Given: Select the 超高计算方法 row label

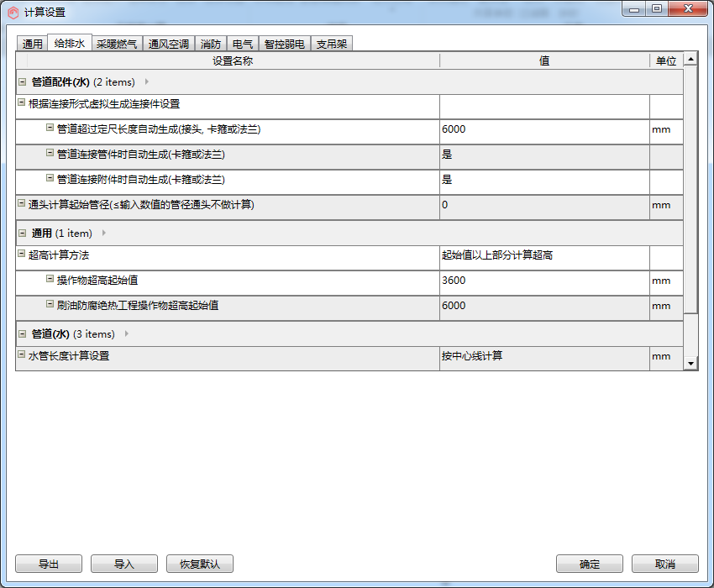Looking at the screenshot, I should tap(59, 255).
